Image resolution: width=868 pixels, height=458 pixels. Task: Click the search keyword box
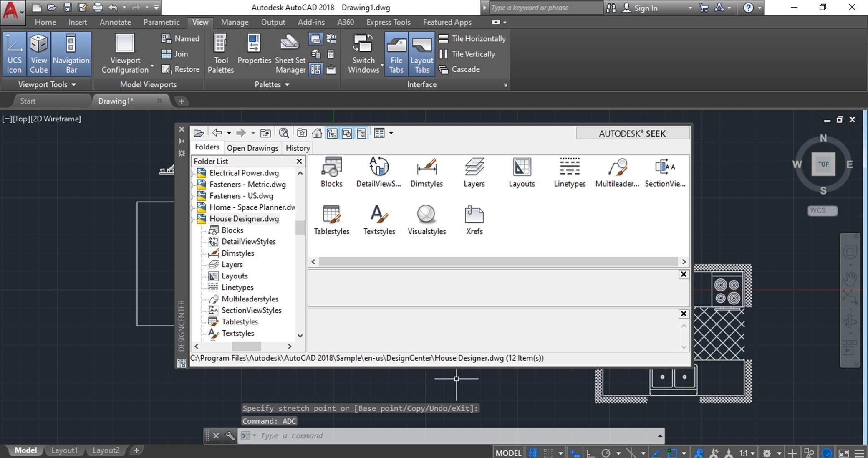point(546,8)
